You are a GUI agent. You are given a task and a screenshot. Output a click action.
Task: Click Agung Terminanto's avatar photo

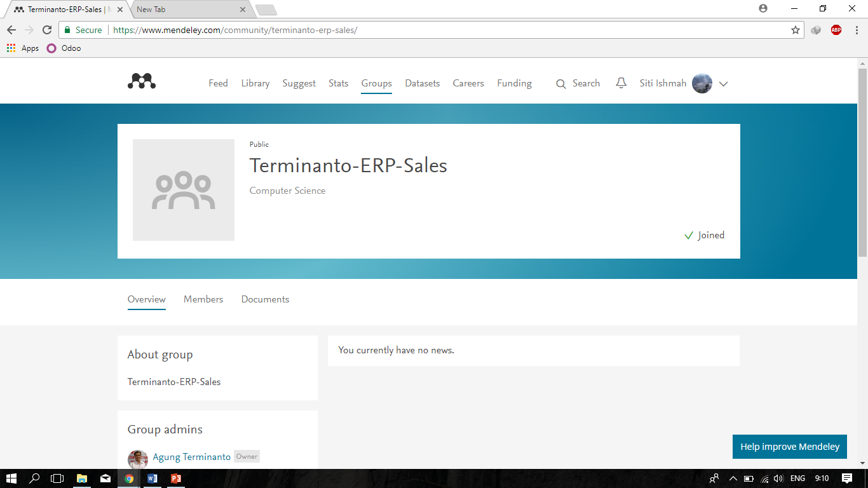pyautogui.click(x=138, y=459)
